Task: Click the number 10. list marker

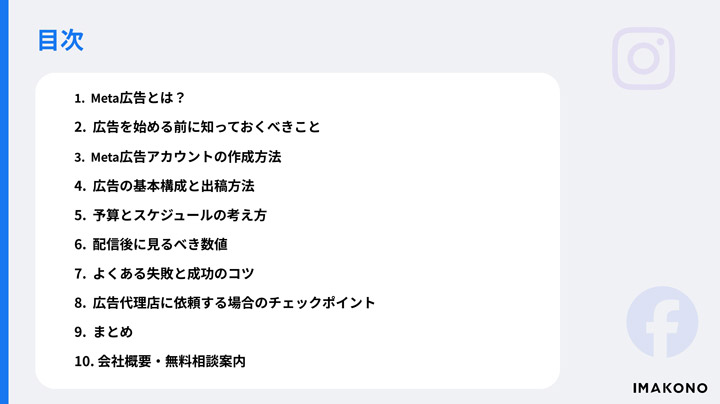Action: click(84, 361)
